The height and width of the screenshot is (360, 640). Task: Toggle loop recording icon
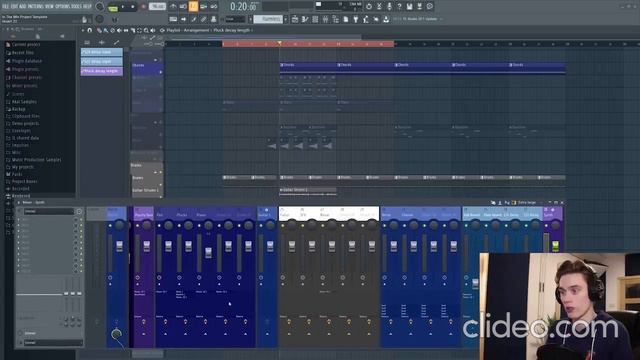(213, 7)
